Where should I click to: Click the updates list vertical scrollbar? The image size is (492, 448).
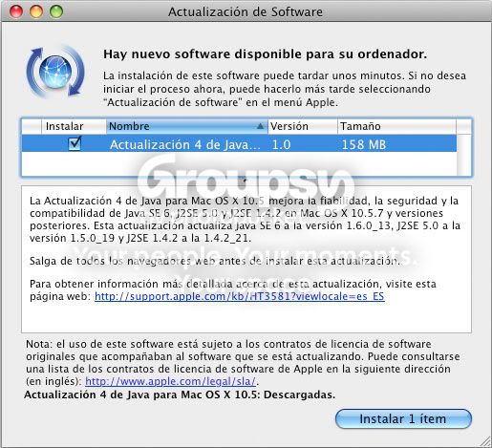click(x=464, y=155)
